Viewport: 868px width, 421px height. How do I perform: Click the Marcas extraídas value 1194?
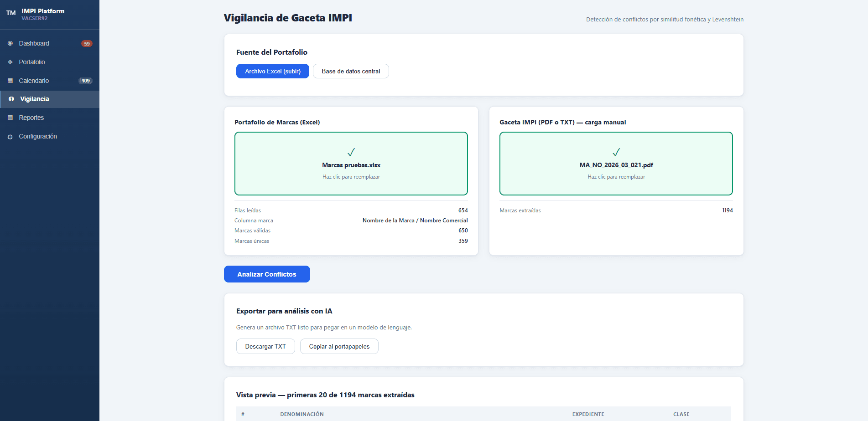[728, 210]
